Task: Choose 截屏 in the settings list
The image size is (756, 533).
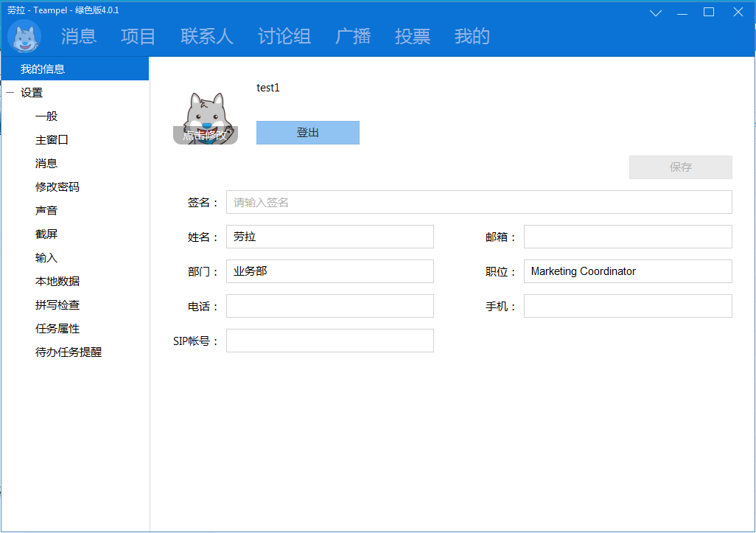Action: coord(46,234)
